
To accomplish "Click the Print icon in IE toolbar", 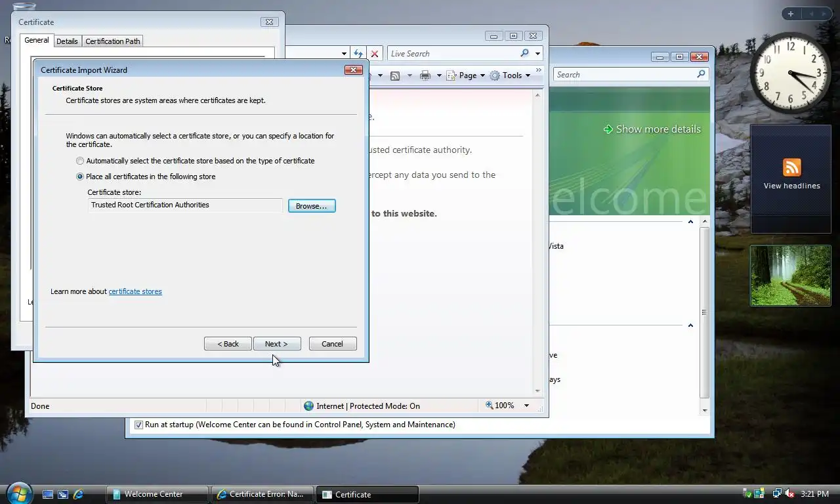I will (425, 75).
